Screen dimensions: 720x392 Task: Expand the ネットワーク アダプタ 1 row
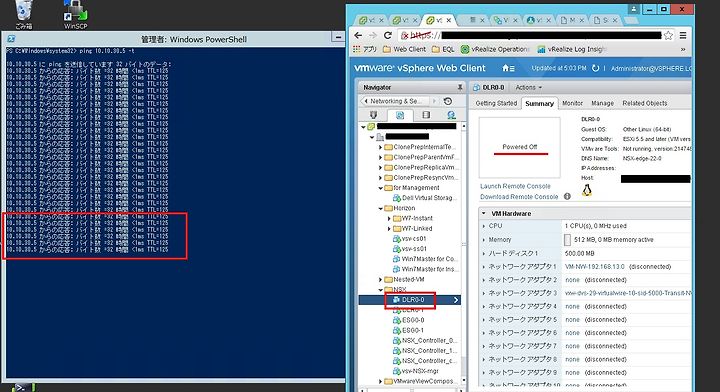pyautogui.click(x=484, y=267)
